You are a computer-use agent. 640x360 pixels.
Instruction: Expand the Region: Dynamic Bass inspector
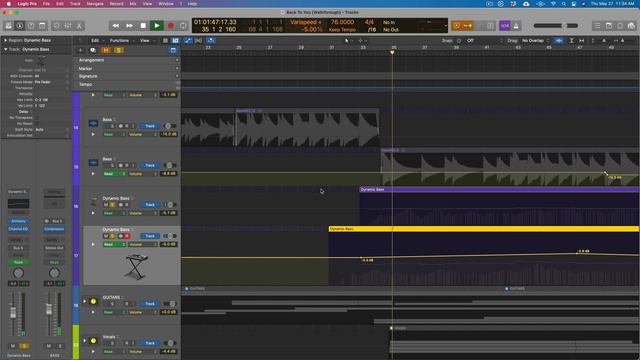[x=6, y=40]
